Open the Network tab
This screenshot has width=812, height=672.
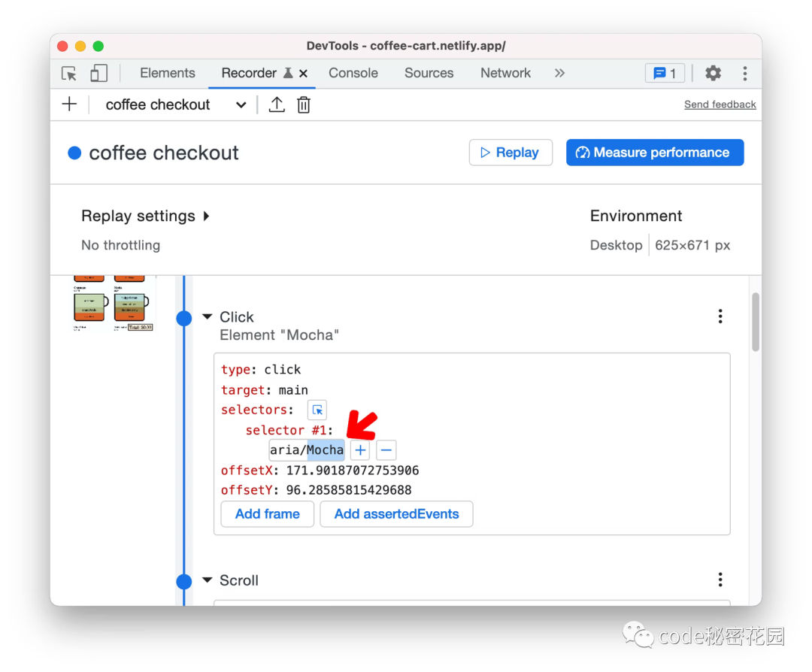tap(505, 73)
